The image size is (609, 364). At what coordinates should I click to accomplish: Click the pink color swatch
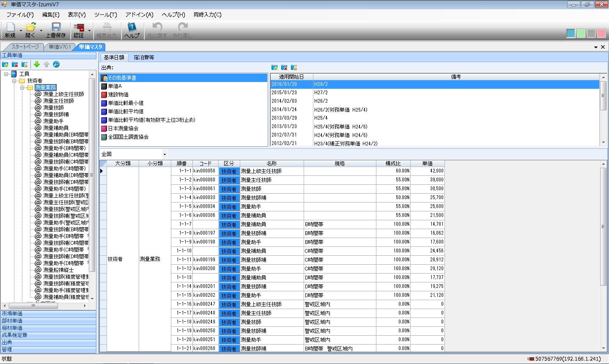point(601,33)
